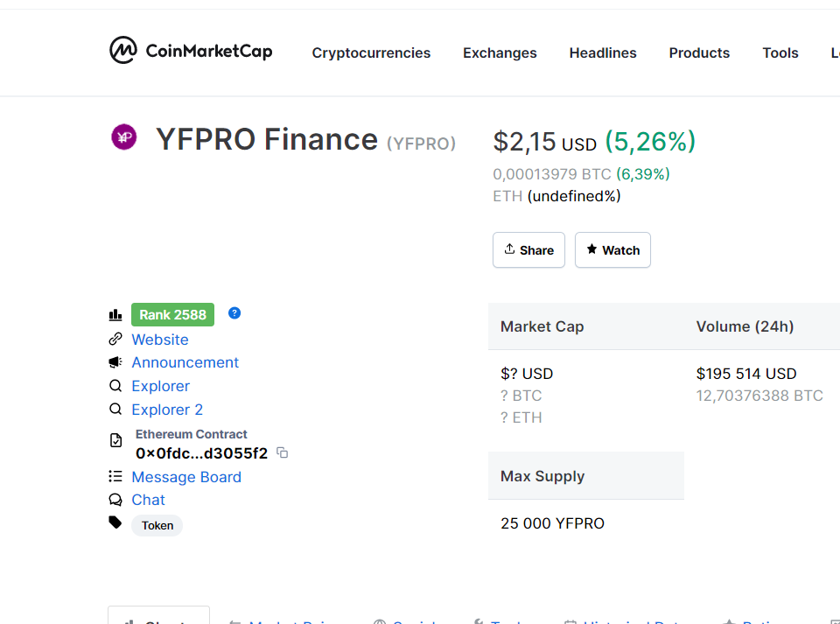The image size is (840, 624).
Task: Open the Tools menu
Action: [780, 53]
